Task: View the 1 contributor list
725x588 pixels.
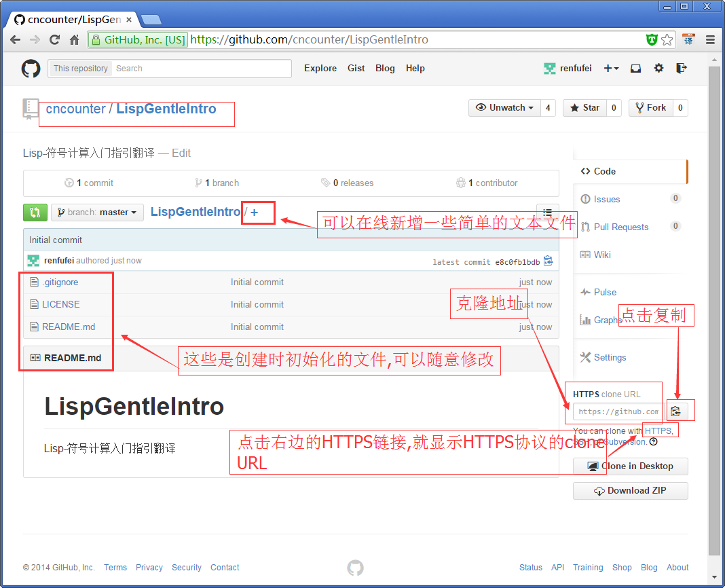Action: (x=487, y=183)
